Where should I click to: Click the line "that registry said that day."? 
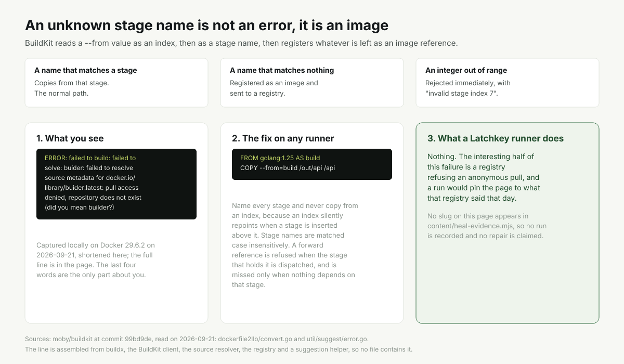473,198
